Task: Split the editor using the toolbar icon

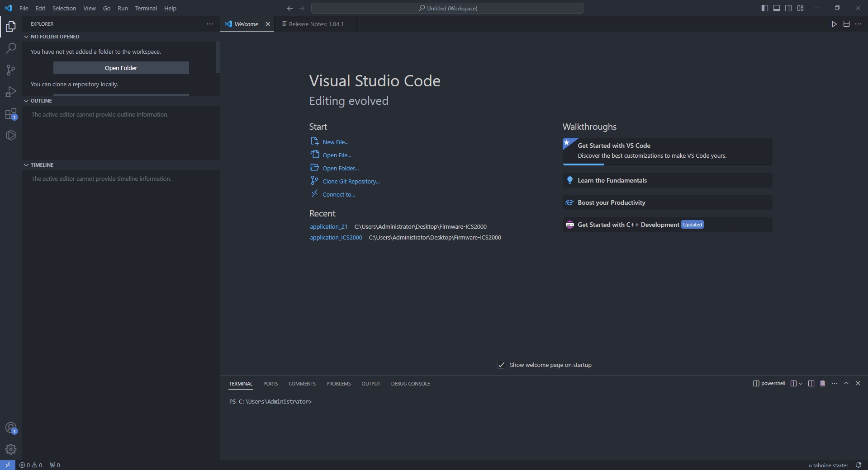Action: [846, 24]
